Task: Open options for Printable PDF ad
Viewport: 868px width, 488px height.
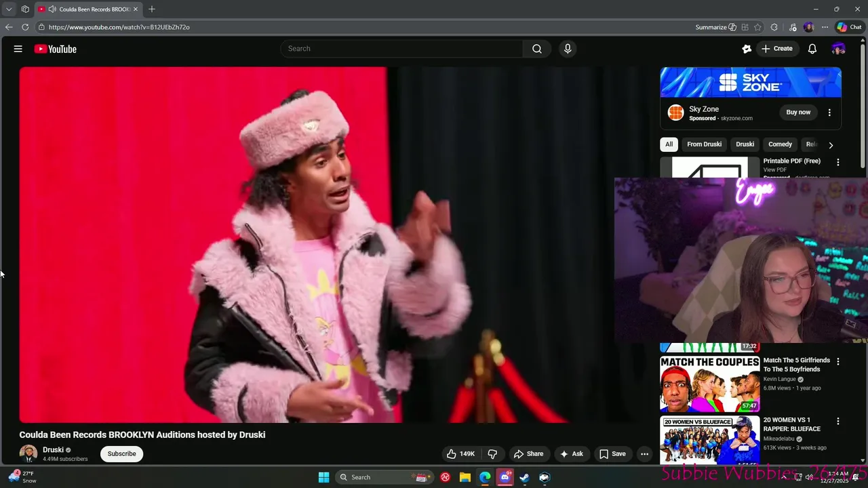Action: pos(838,163)
